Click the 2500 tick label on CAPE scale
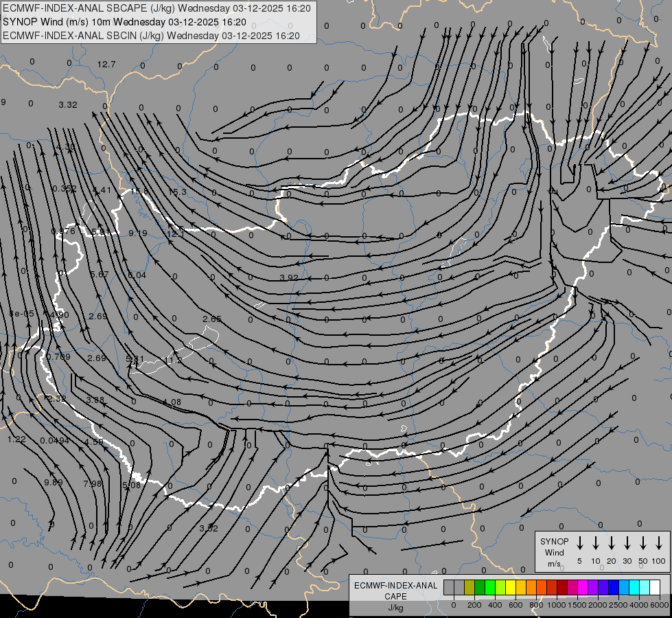The height and width of the screenshot is (618, 672). [618, 605]
